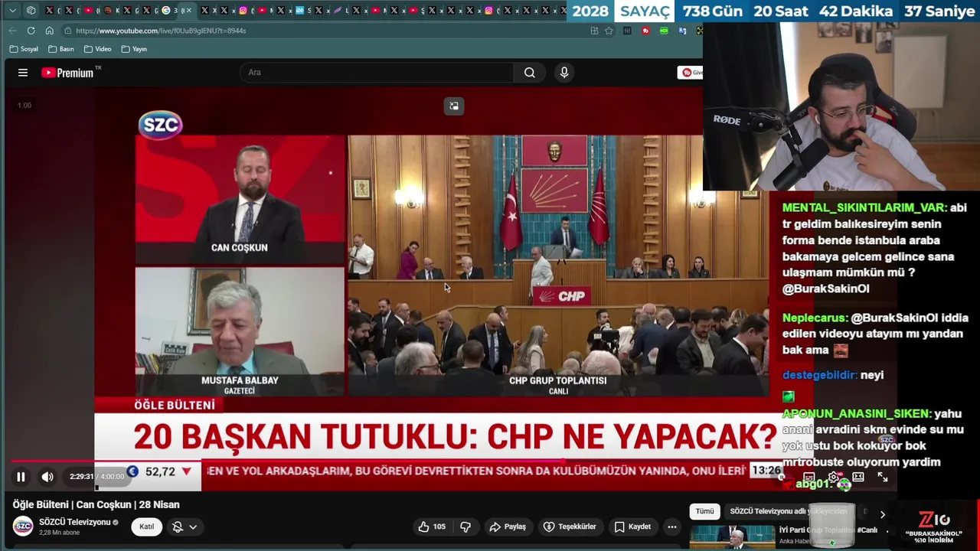Open SÖZCÜ Televizyonu channel name link
Image resolution: width=980 pixels, height=551 pixels.
click(75, 522)
